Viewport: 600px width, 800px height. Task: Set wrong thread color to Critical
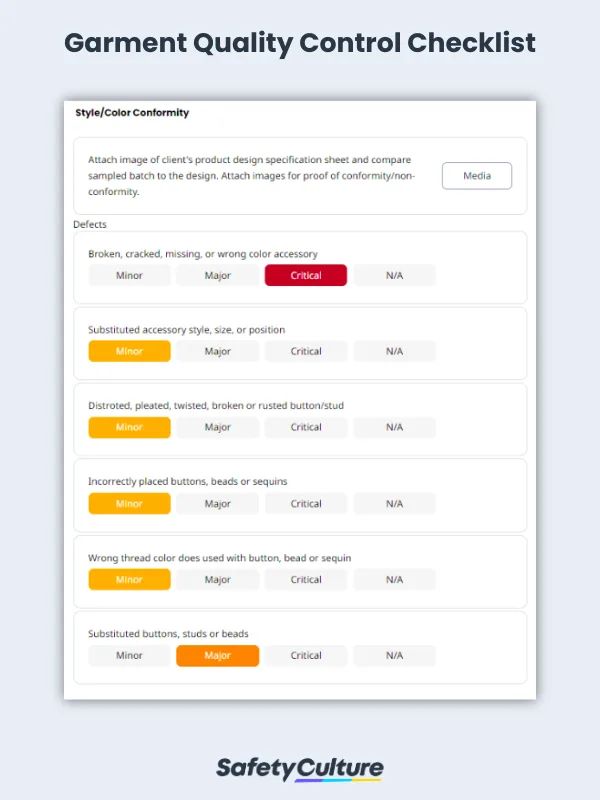[306, 580]
